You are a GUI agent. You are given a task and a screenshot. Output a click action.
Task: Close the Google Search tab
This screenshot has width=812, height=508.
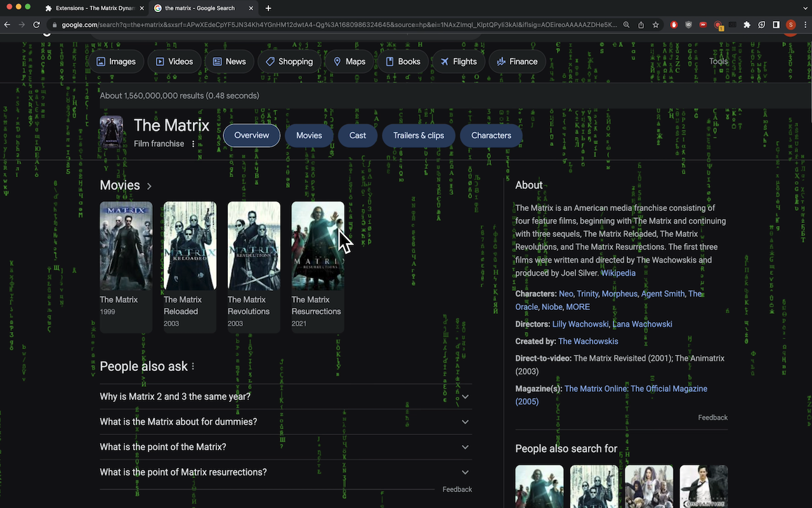pyautogui.click(x=251, y=8)
